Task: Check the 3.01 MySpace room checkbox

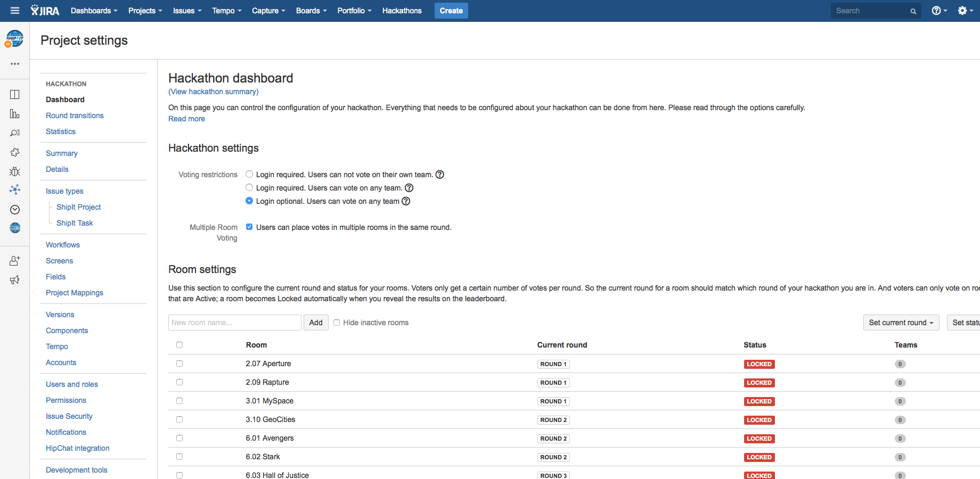Action: [179, 401]
